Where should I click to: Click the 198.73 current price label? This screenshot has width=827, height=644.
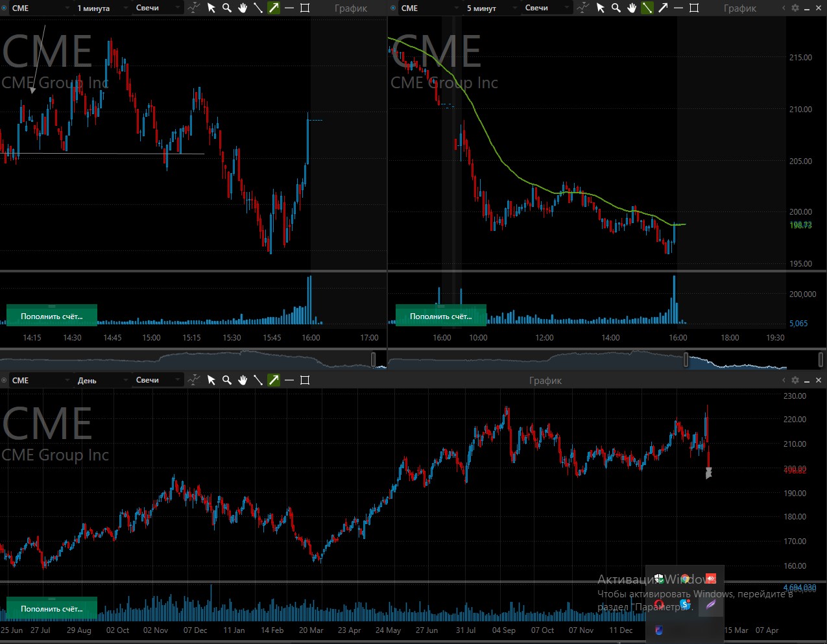pyautogui.click(x=801, y=225)
